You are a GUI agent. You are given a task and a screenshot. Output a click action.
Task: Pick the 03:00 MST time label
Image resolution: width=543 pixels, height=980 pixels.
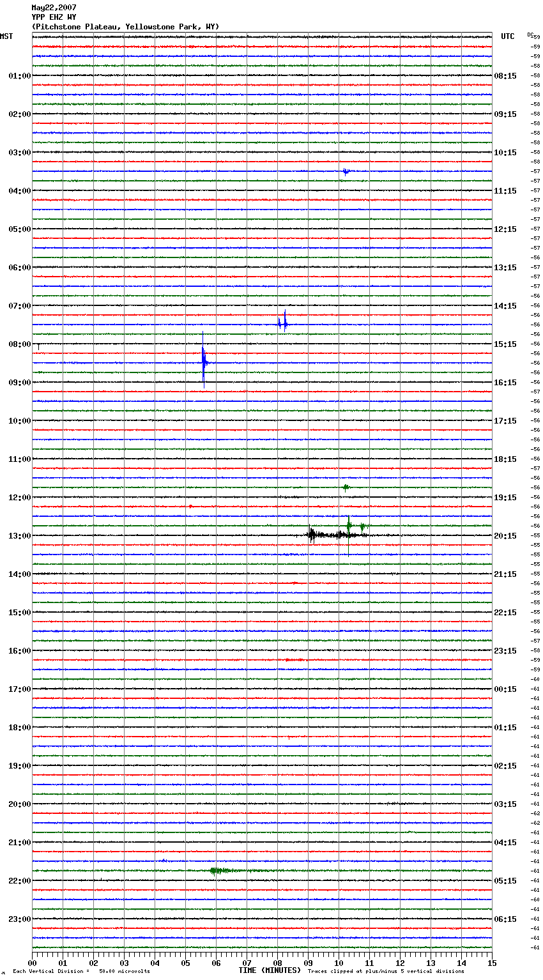[x=19, y=153]
